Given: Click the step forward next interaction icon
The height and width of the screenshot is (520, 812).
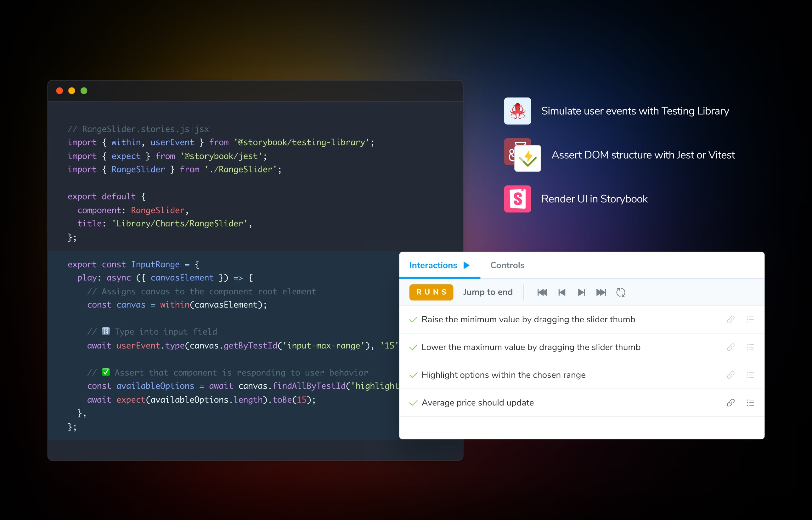Looking at the screenshot, I should coord(581,292).
